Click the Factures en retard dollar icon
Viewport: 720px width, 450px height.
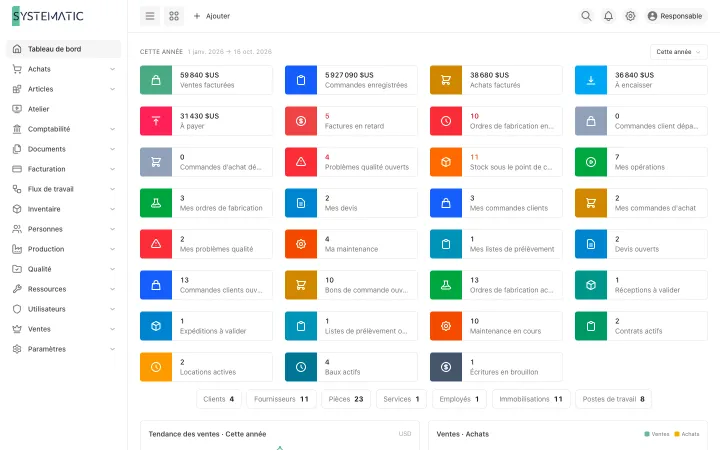(x=301, y=121)
